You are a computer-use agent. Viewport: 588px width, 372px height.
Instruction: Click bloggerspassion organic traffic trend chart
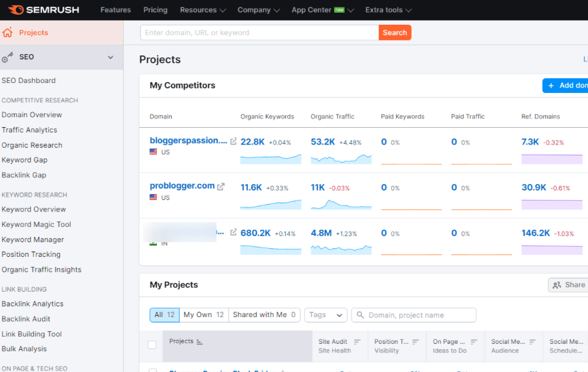tap(341, 159)
